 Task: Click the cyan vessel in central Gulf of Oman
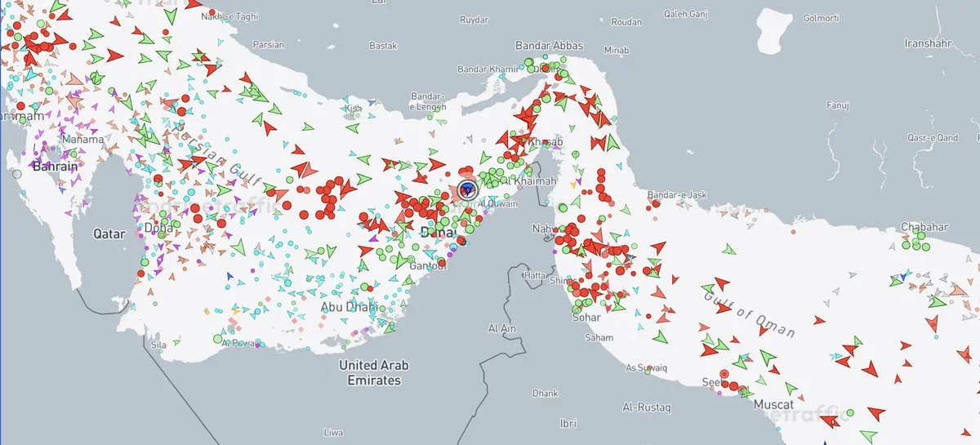coord(835,356)
